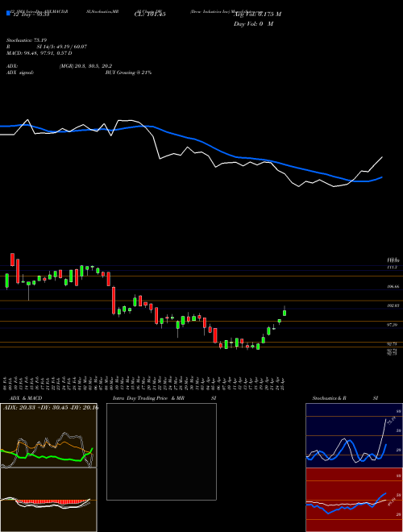This screenshot has height=532, width=403.
Task: Click the blue-background Stochastics chart panel
Action: [x=354, y=435]
